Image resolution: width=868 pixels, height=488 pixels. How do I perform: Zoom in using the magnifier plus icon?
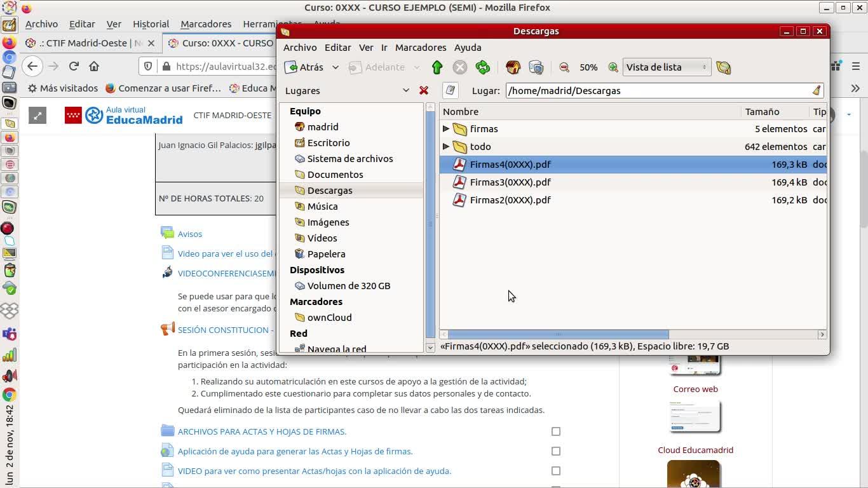point(613,67)
